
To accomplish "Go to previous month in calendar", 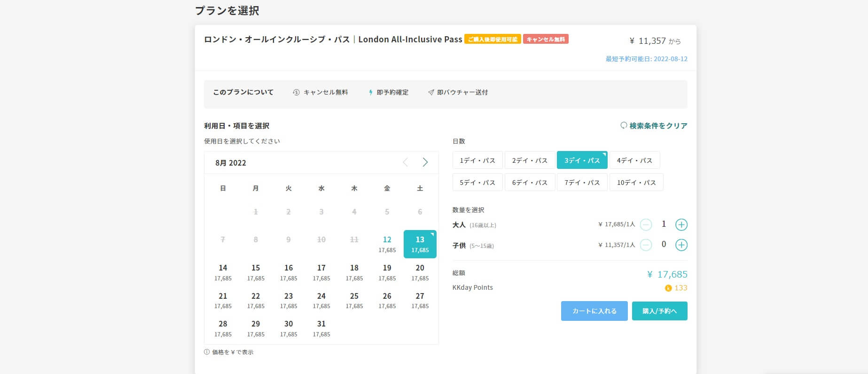I will [406, 162].
